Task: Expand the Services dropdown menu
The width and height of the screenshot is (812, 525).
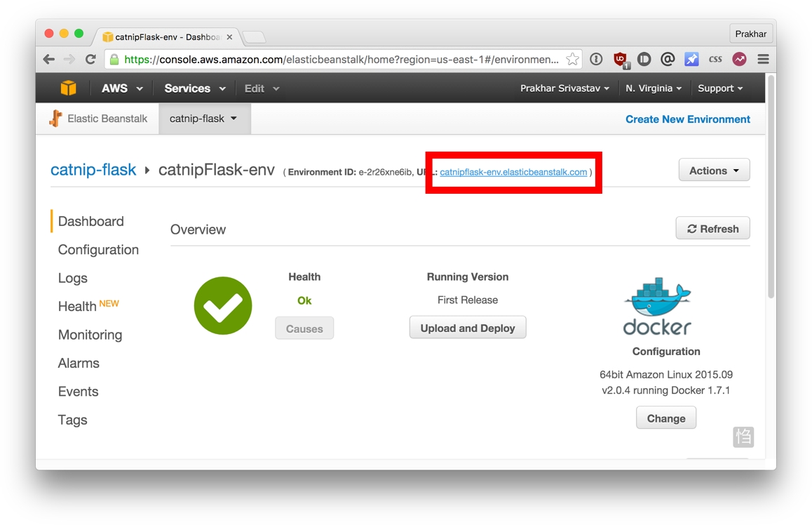Action: point(195,88)
